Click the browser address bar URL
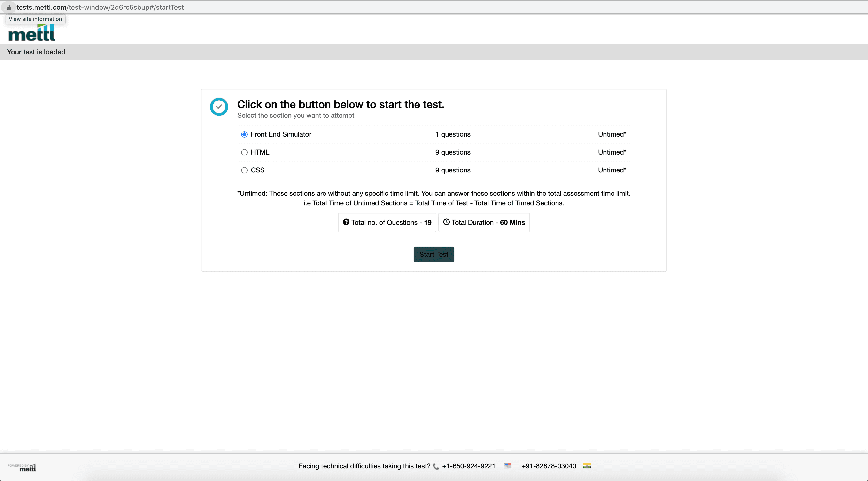The image size is (868, 481). tap(100, 7)
